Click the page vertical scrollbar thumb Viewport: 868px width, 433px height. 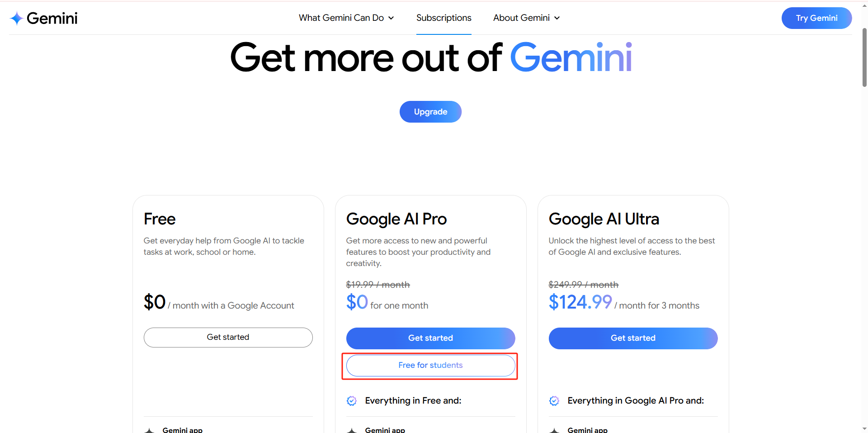[x=864, y=57]
